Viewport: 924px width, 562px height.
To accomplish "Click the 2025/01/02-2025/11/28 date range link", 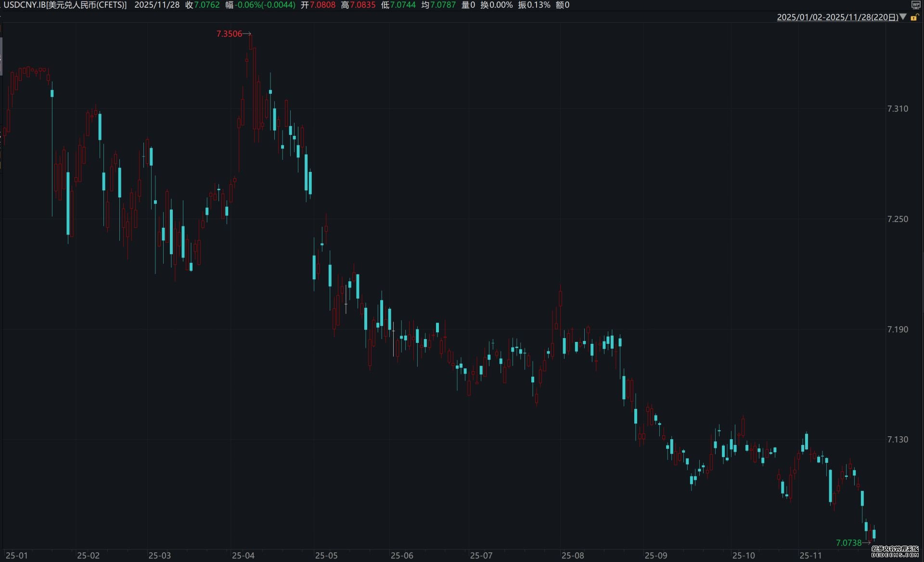I will (x=837, y=17).
